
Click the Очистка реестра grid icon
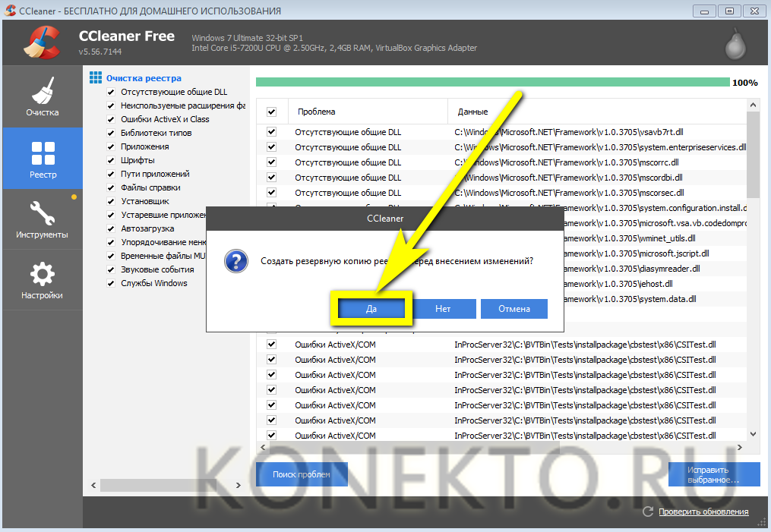[x=96, y=77]
